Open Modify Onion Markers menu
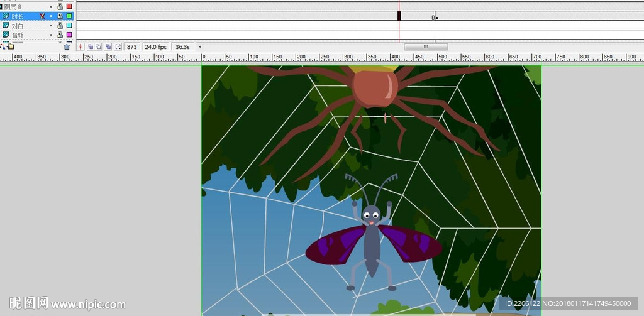The width and height of the screenshot is (644, 316). [x=118, y=46]
